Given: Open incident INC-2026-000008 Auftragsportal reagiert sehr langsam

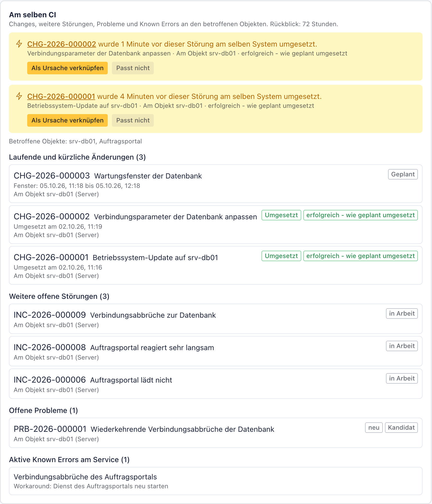Looking at the screenshot, I should 216,351.
